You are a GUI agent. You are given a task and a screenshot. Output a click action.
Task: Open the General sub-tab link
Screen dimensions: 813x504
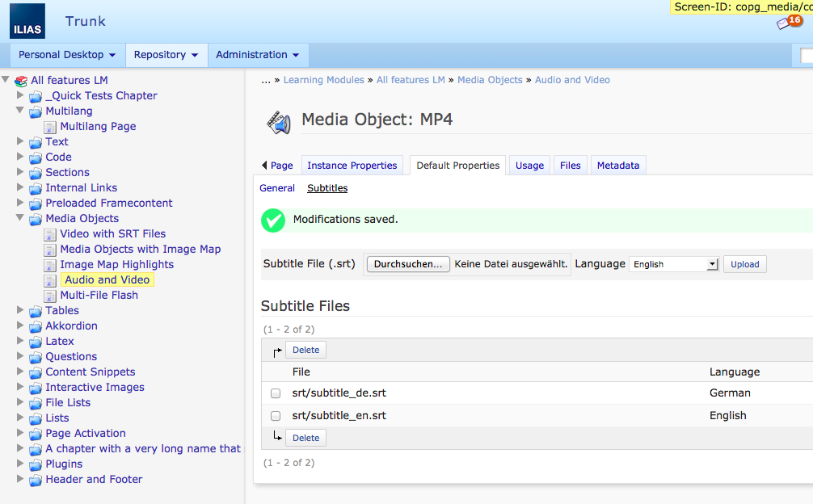pos(277,188)
